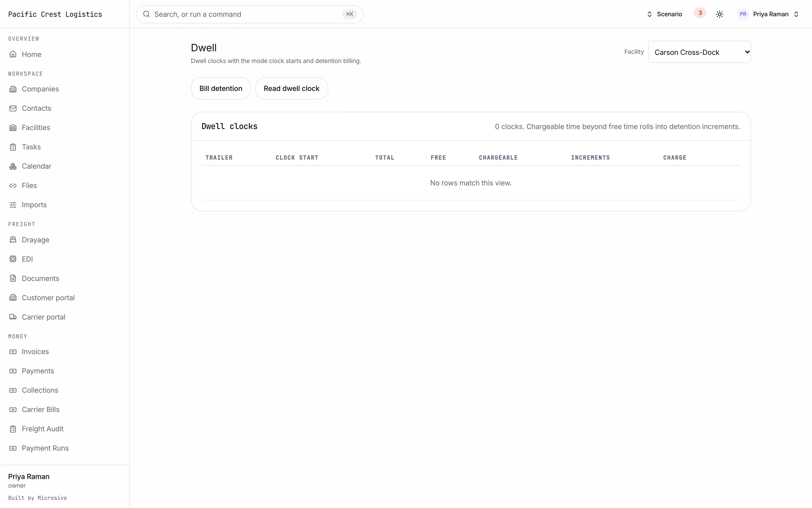Screen dimensions: 812x508
Task: Open the Facility dropdown Carson Cross-Dock
Action: [x=699, y=52]
